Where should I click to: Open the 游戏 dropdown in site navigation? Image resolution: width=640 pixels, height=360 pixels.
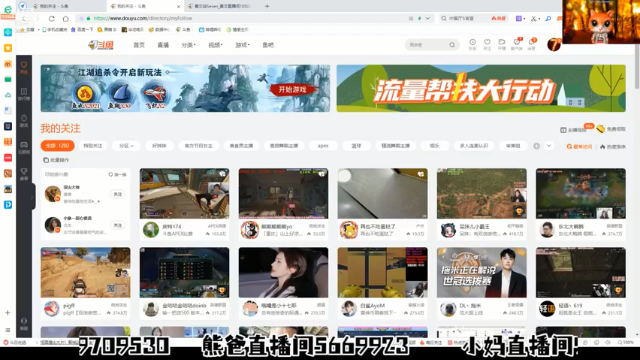point(242,45)
